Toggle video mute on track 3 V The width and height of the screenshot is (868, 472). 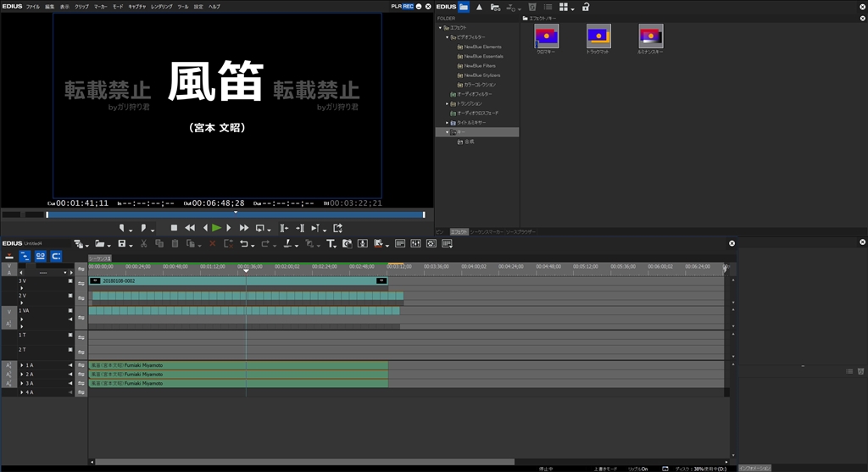[x=71, y=280]
